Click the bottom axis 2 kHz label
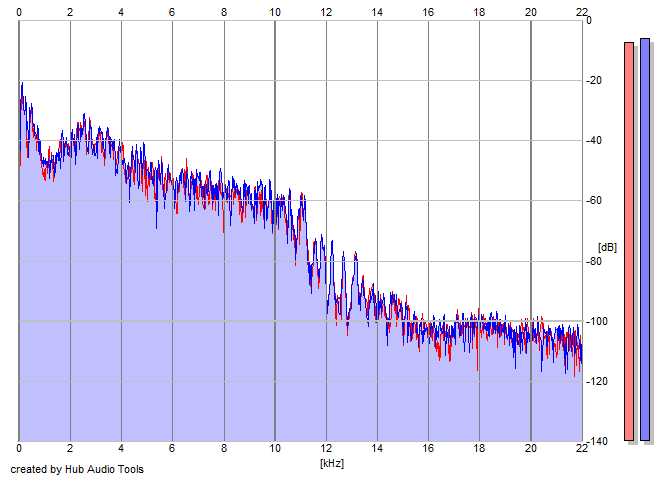The image size is (664, 481). click(x=70, y=448)
